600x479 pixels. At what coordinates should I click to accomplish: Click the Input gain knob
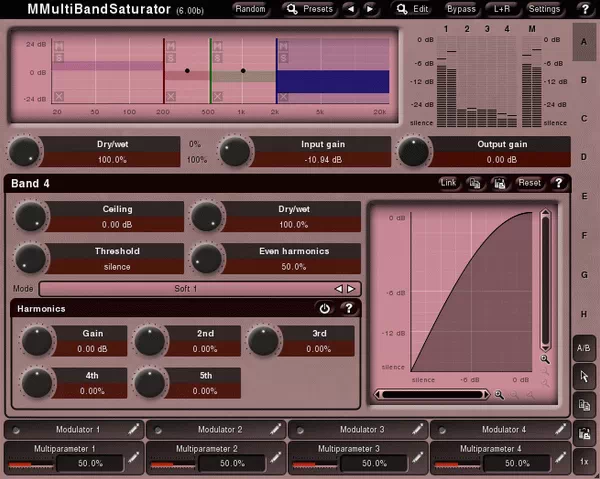pyautogui.click(x=235, y=152)
